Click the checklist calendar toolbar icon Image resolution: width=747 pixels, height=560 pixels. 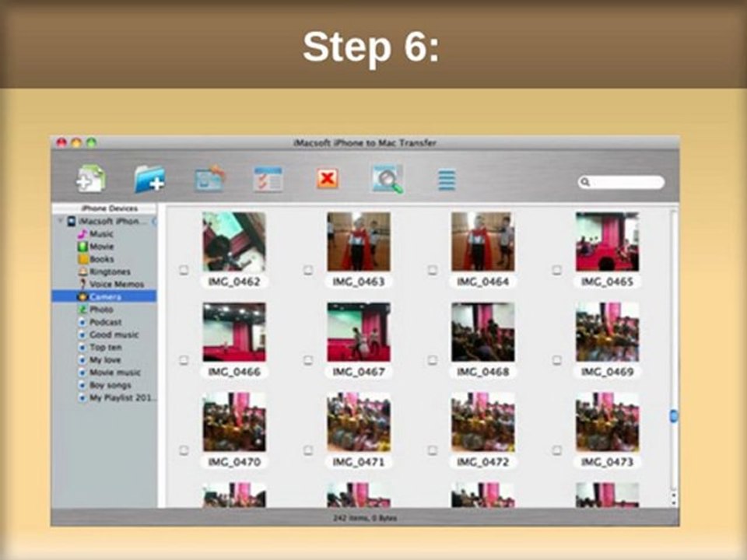point(268,180)
